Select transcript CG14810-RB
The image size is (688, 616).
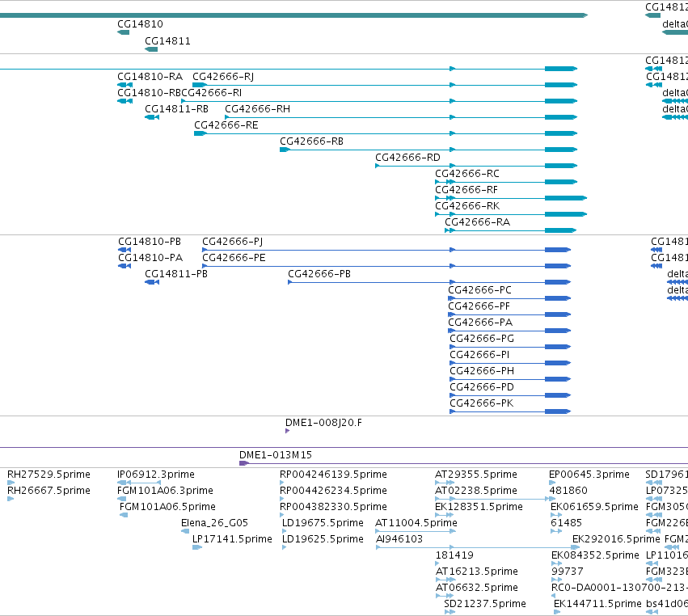(x=150, y=93)
